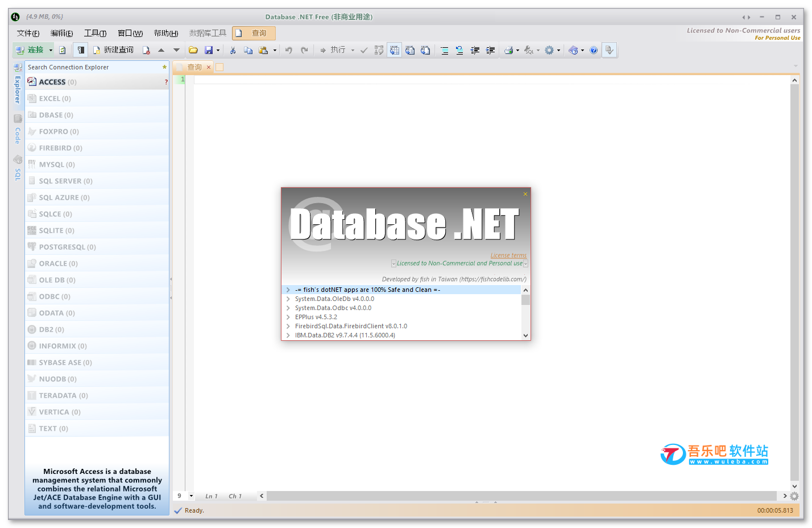Viewport: 812px width, 528px height.
Task: Select MYSQL in connection explorer
Action: 97,164
